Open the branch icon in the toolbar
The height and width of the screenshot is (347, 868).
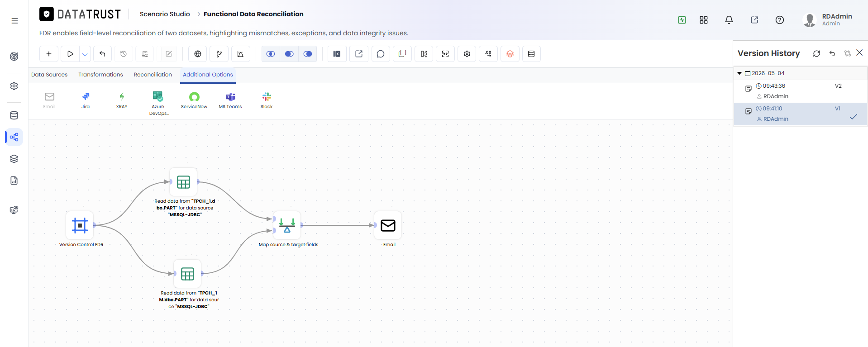point(219,54)
